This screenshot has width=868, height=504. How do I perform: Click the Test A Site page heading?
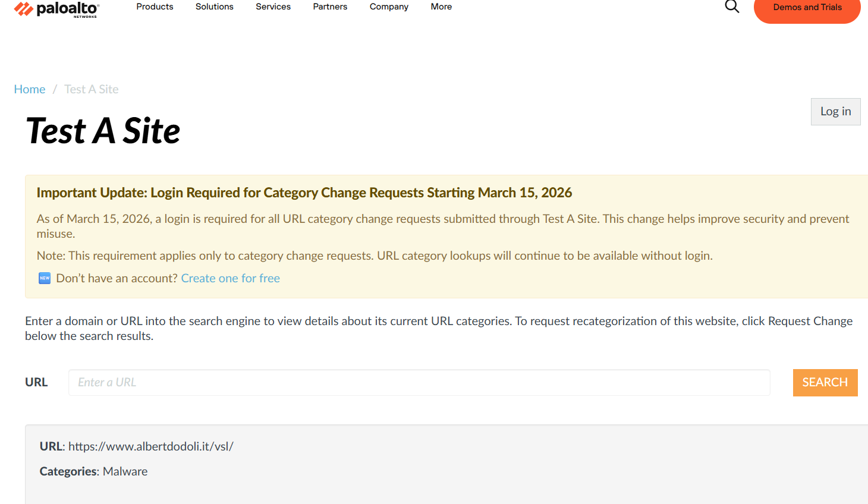(x=103, y=131)
